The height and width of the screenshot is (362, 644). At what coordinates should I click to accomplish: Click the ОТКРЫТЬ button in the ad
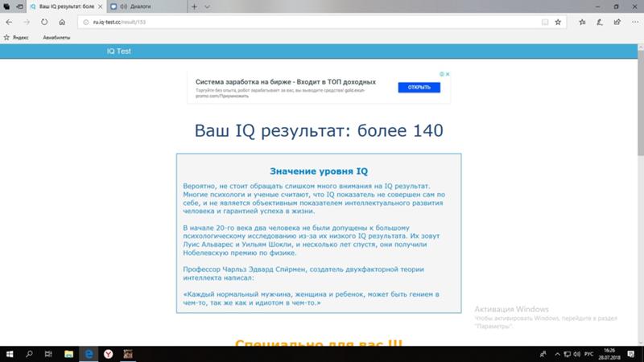click(419, 87)
